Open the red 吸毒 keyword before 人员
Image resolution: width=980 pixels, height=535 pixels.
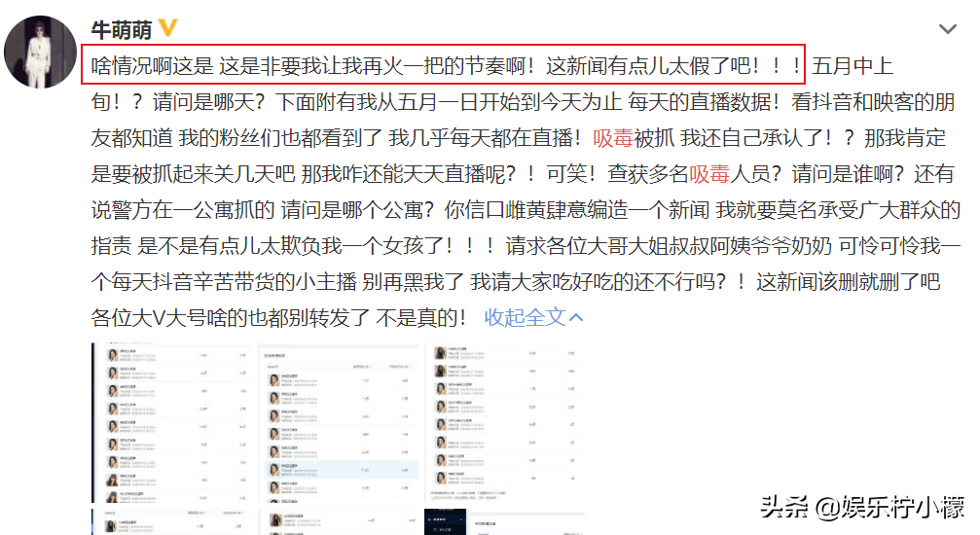[708, 174]
